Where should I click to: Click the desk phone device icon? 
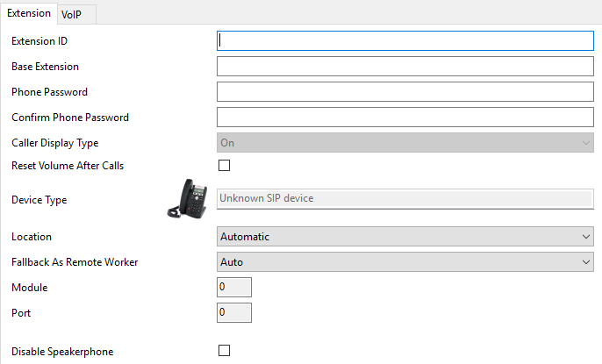(189, 198)
